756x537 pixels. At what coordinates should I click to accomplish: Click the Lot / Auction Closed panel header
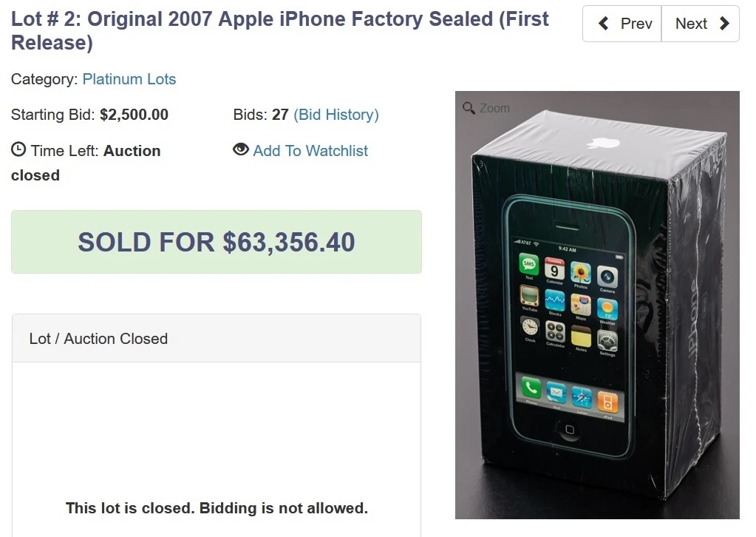(x=98, y=338)
